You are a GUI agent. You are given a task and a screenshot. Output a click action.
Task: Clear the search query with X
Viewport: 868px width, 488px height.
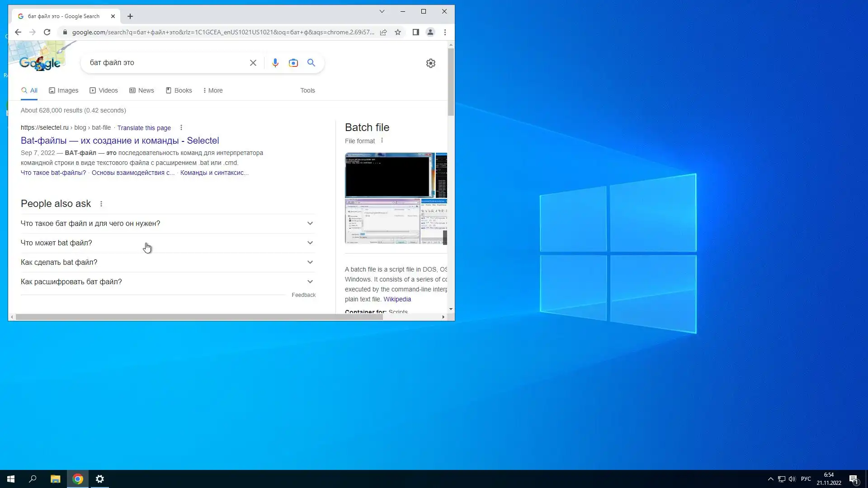tap(253, 63)
